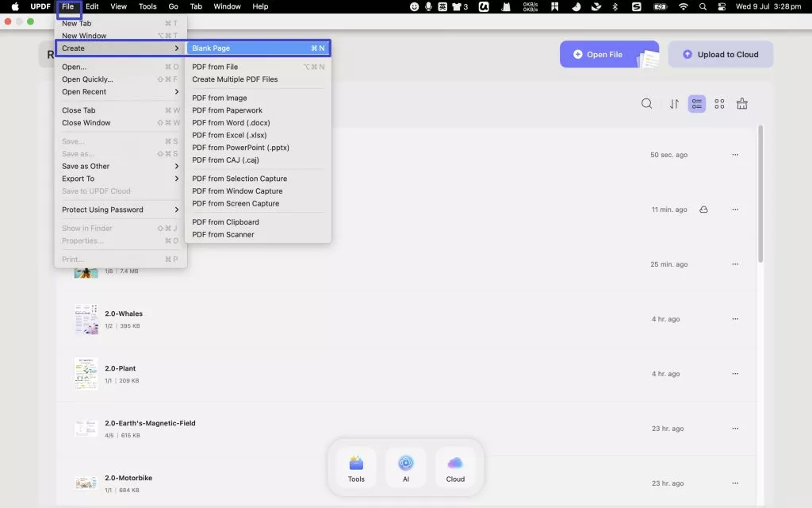Expand Protect Using Password submenu
The width and height of the screenshot is (812, 508).
click(121, 210)
